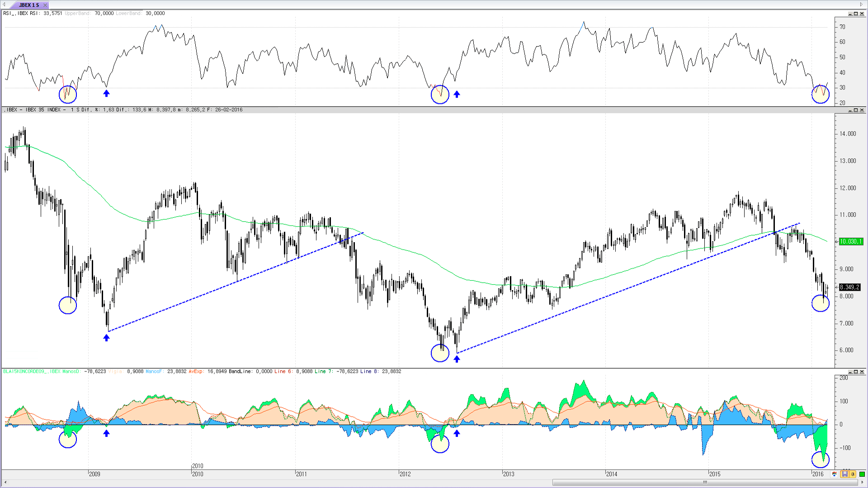
Task: Click the UpperBand 70,0000 label
Action: [89, 14]
